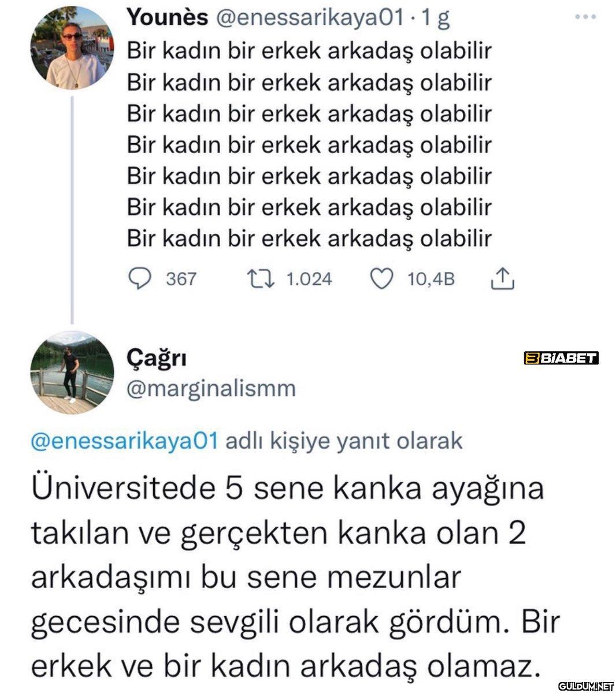Screen dimensions: 616x693
Task: Click the reply speech bubble icon
Action: coord(139,279)
